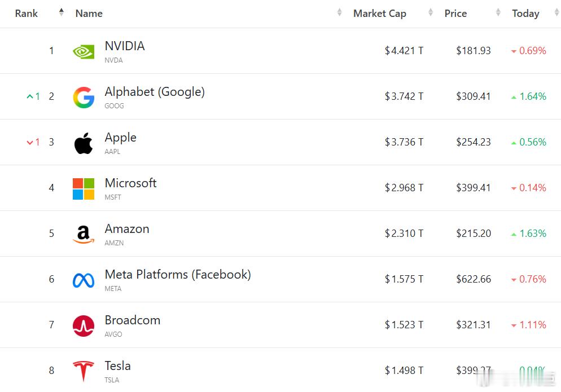This screenshot has width=561, height=392.
Task: Click the Tesla logo icon
Action: click(84, 371)
